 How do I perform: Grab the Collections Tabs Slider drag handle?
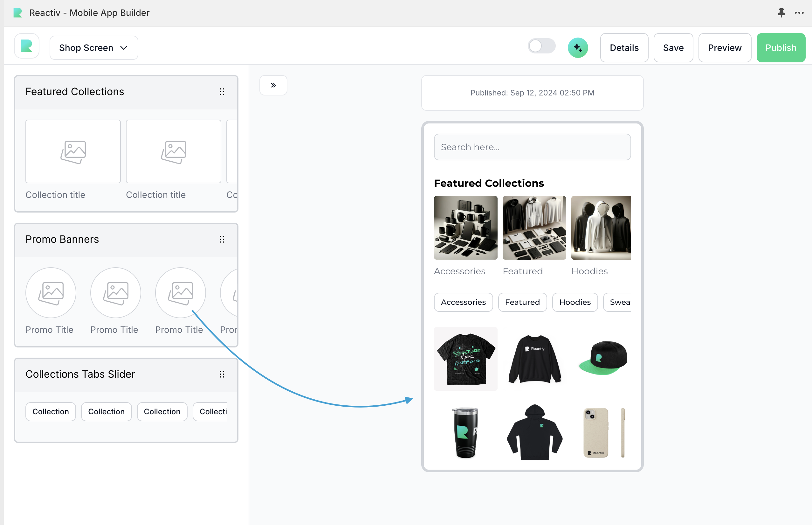pyautogui.click(x=222, y=374)
